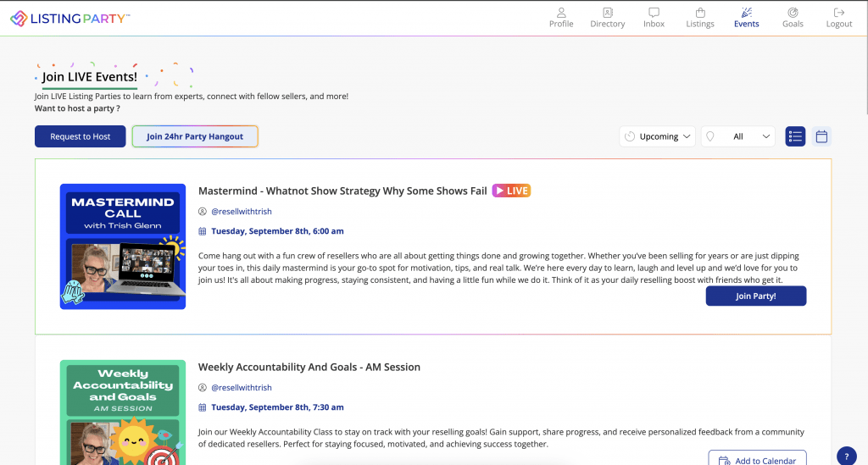Open the Profile page from navigation
Image resolution: width=868 pixels, height=465 pixels.
[x=561, y=18]
